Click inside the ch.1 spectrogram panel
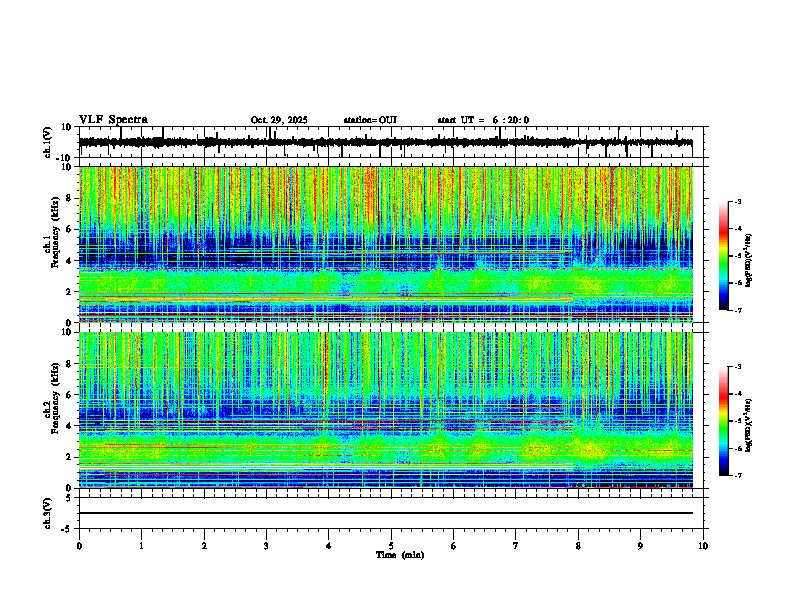 (x=386, y=244)
